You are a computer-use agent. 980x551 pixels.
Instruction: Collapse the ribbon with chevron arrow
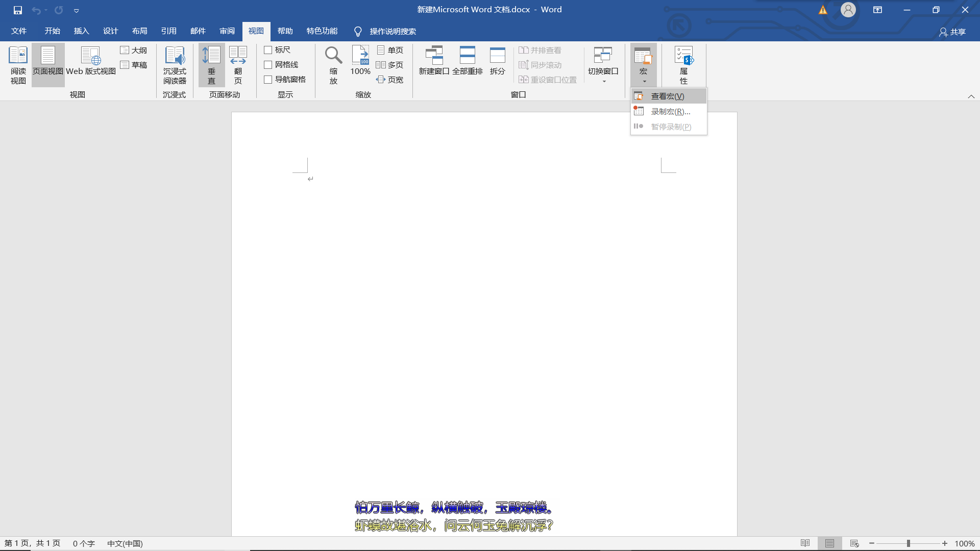pos(971,96)
